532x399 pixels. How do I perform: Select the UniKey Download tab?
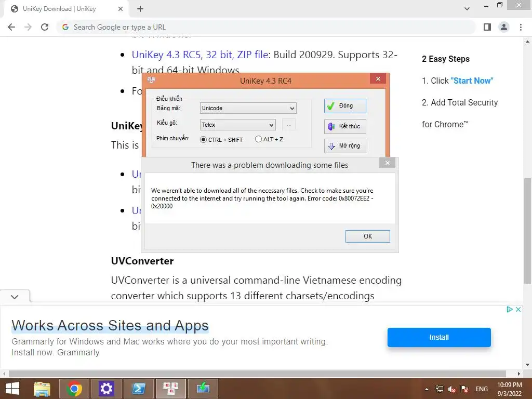66,9
